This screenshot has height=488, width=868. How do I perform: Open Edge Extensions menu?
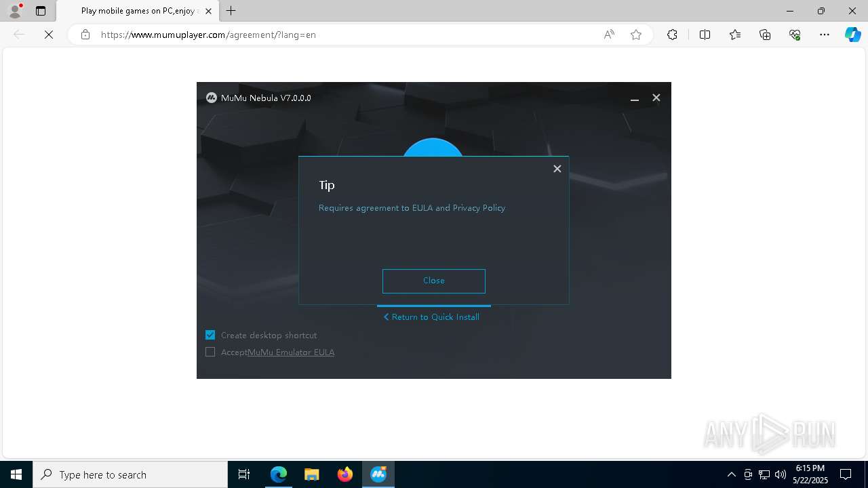click(672, 35)
